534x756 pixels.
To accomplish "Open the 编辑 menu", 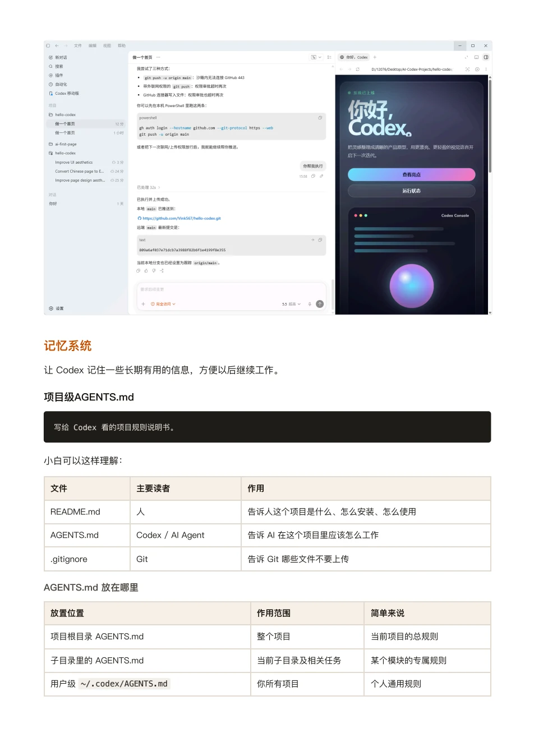I will pos(93,45).
